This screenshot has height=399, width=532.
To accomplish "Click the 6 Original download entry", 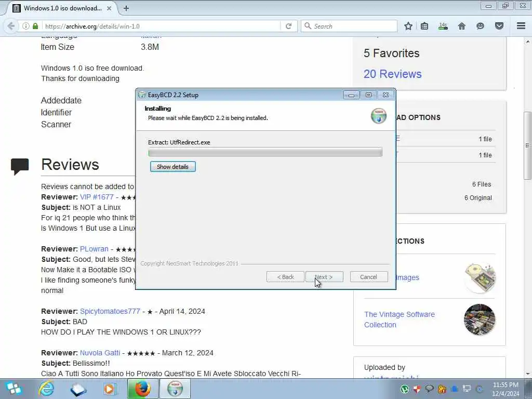I will coord(478,198).
